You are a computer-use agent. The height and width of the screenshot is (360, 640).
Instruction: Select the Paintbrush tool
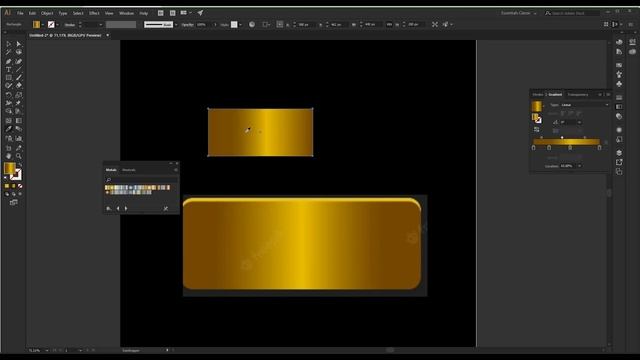coord(19,78)
